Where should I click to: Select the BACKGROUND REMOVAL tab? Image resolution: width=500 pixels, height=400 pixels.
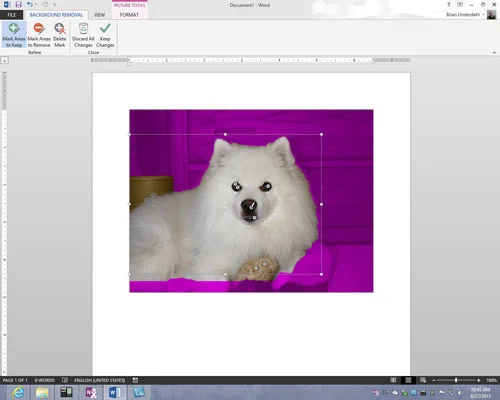(56, 15)
